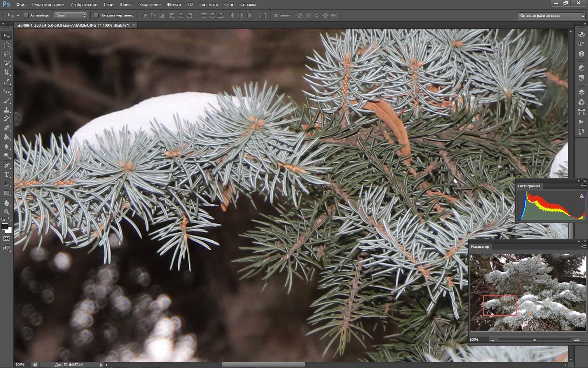Toggle Quick Mask mode
The height and width of the screenshot is (368, 588).
coord(7,239)
